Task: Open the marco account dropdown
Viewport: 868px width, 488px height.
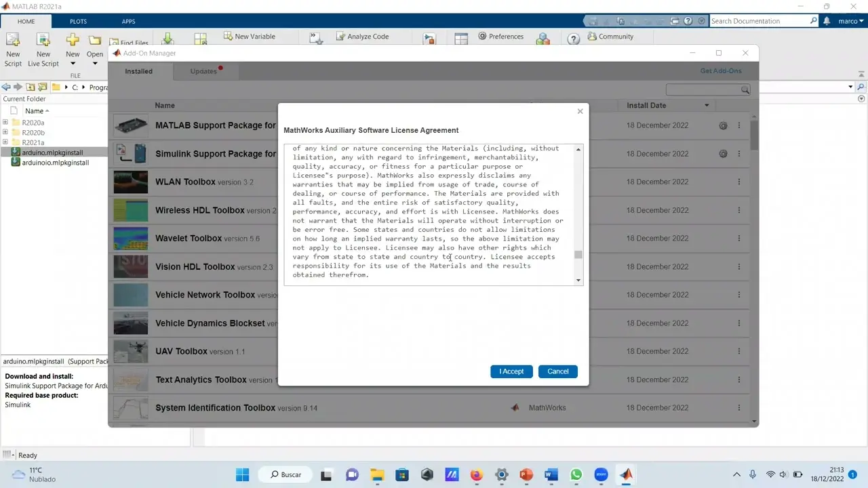Action: [x=851, y=21]
